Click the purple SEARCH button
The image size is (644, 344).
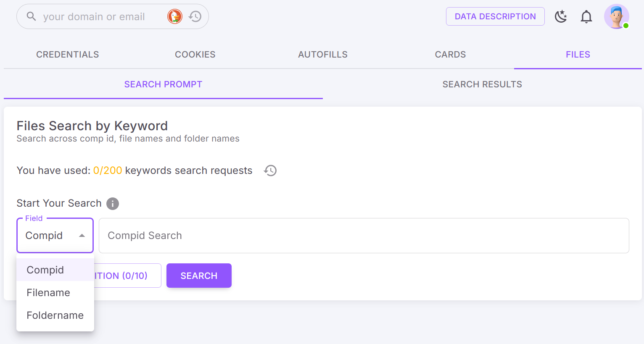point(199,276)
